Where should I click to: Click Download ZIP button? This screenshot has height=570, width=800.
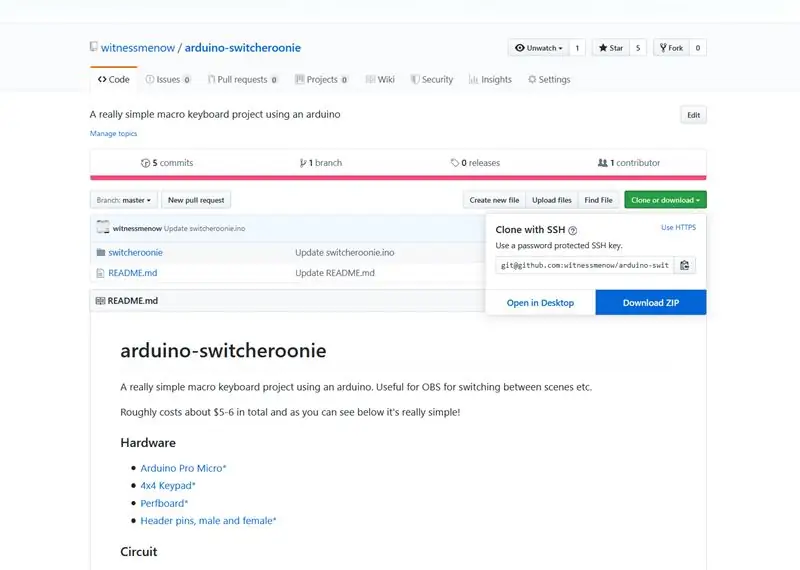click(x=651, y=303)
